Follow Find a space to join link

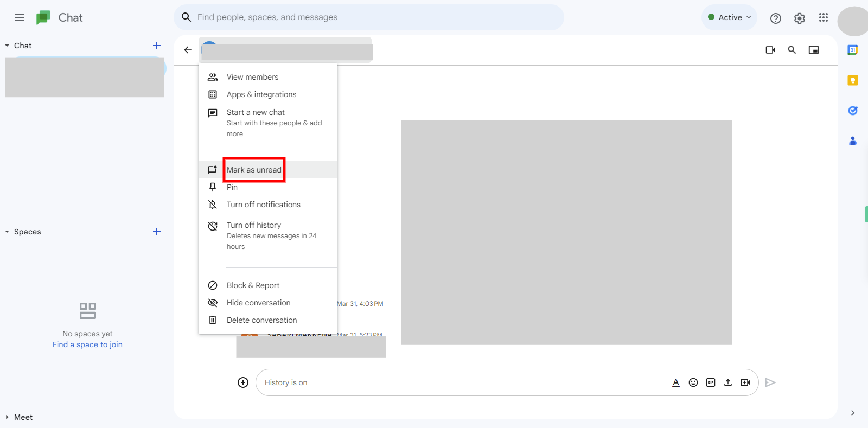(87, 344)
